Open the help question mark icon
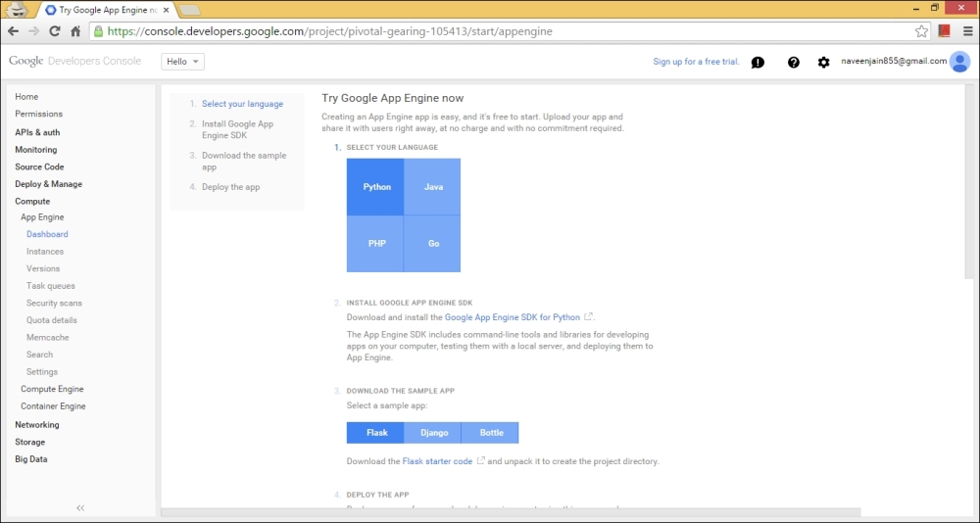The width and height of the screenshot is (980, 523). coord(794,63)
